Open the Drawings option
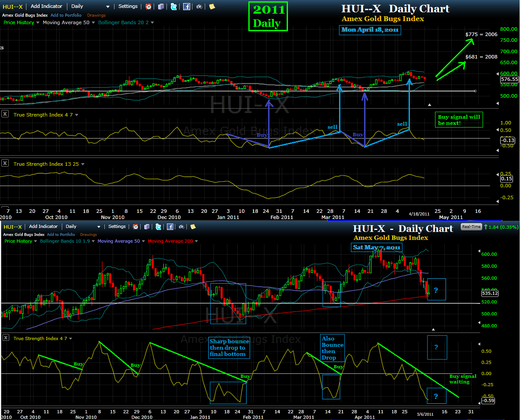Screen dimensions: 520x420 pyautogui.click(x=96, y=15)
